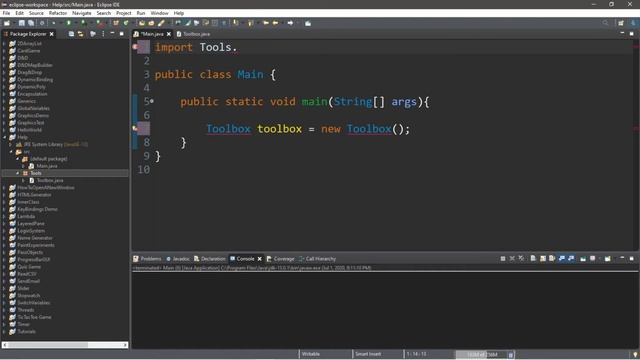
Task: Run garbage collector trash icon
Action: click(x=511, y=354)
